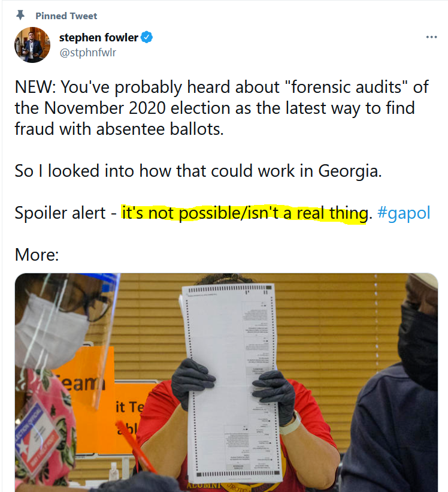Click the pushpin Pinned Tweet icon
Screen dimensions: 448x492
pyautogui.click(x=20, y=15)
